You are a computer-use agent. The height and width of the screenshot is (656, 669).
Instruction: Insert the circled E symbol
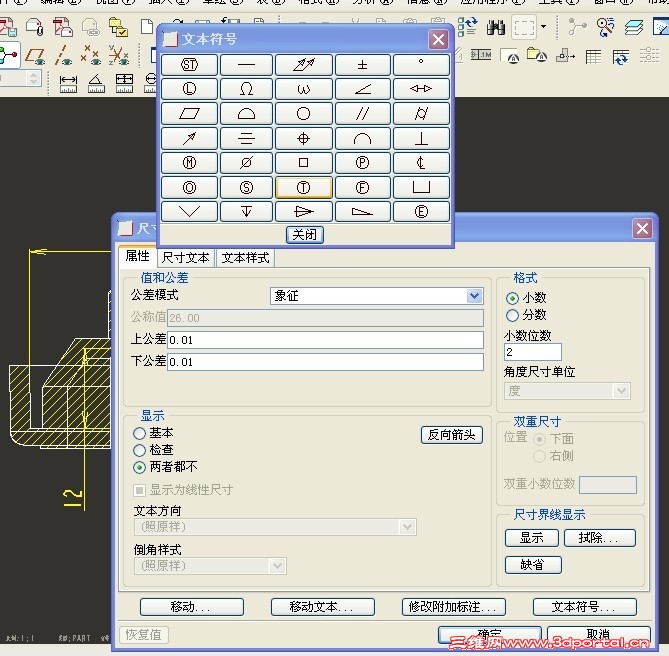pos(421,212)
